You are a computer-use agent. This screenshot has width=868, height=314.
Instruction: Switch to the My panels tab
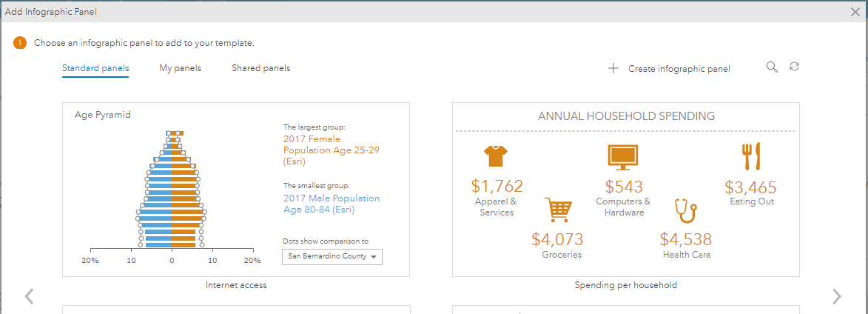(180, 68)
